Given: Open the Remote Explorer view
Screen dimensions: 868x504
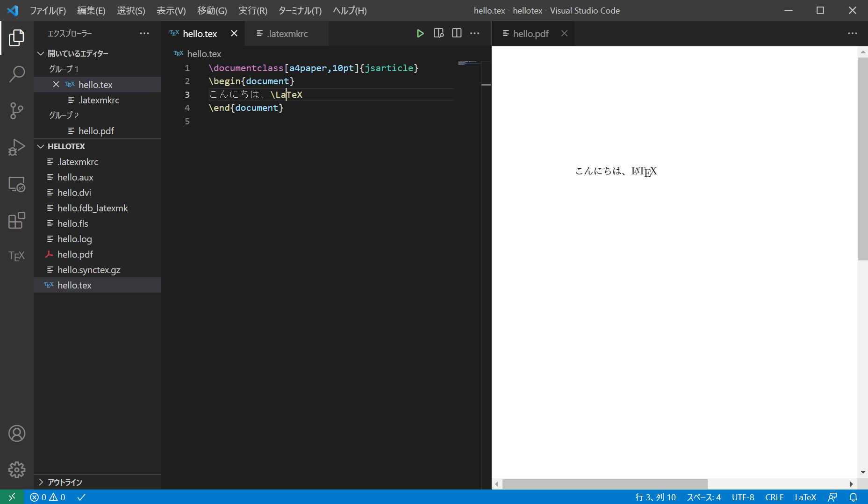Looking at the screenshot, I should 17,184.
